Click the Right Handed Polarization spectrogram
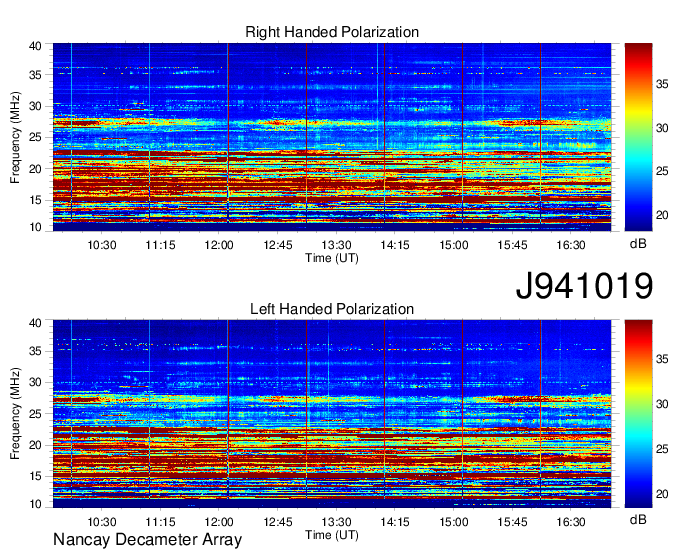 tap(332, 137)
